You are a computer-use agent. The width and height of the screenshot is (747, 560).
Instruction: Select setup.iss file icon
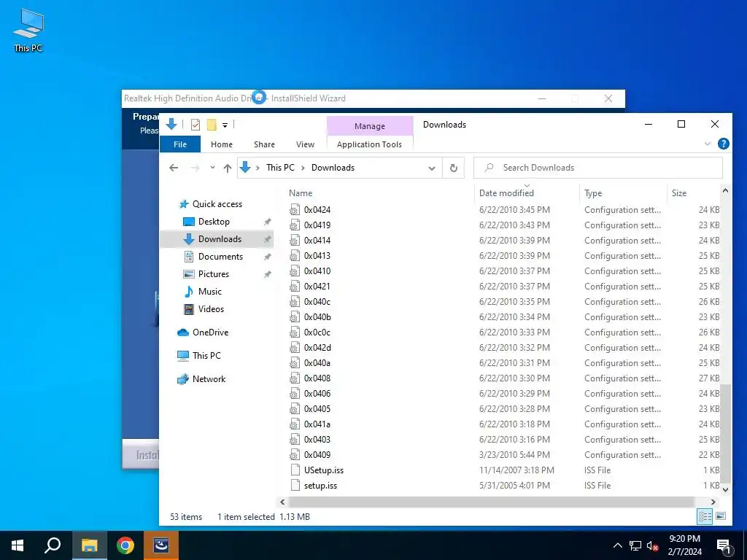tap(295, 485)
